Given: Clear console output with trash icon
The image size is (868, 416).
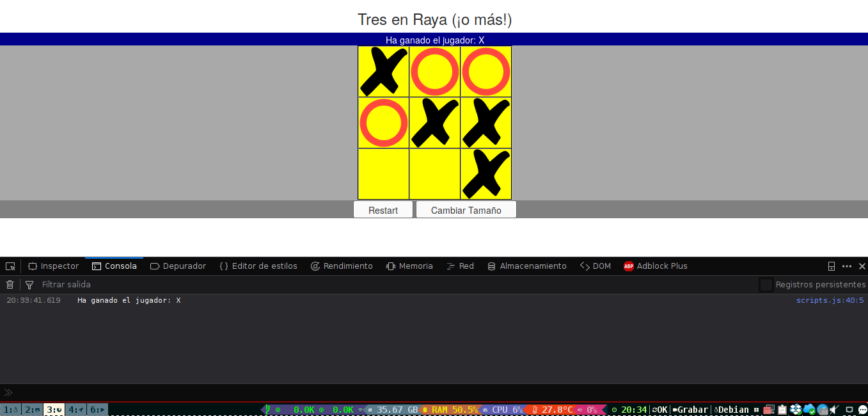Looking at the screenshot, I should tap(10, 285).
